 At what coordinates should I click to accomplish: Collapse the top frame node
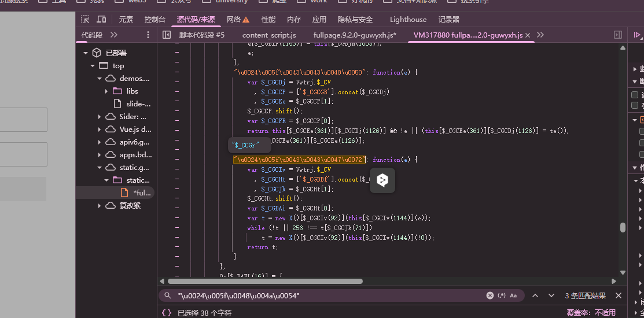(x=93, y=66)
